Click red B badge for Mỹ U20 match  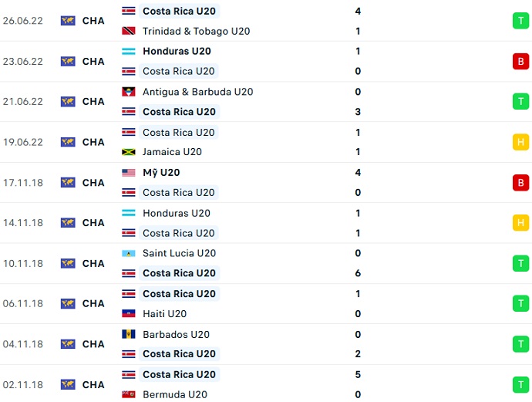point(520,183)
